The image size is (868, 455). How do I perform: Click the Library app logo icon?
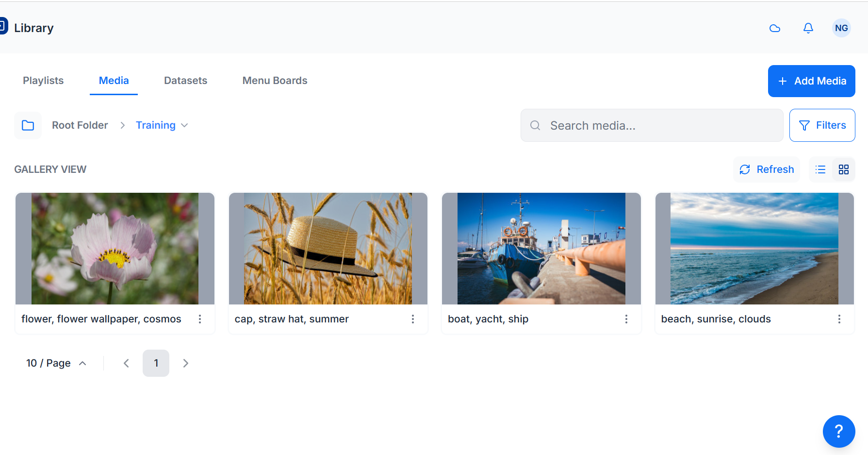click(x=3, y=26)
